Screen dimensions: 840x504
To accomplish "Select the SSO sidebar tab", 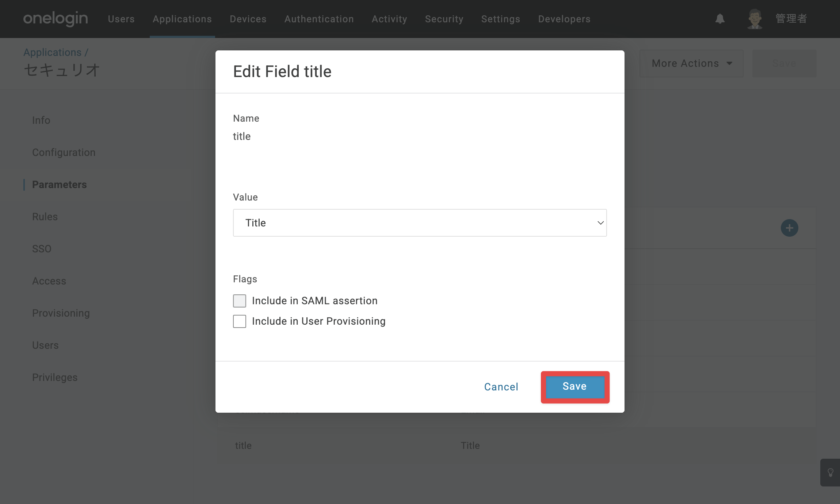I will pyautogui.click(x=42, y=249).
